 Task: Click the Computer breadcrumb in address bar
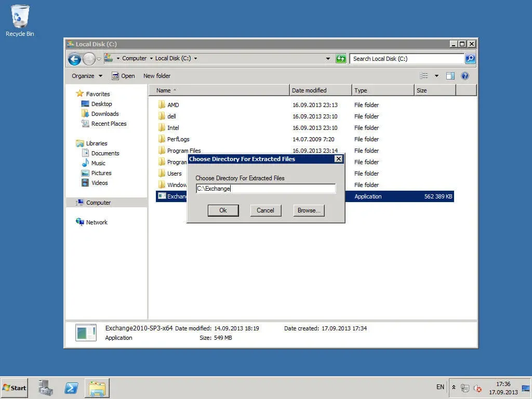(134, 58)
